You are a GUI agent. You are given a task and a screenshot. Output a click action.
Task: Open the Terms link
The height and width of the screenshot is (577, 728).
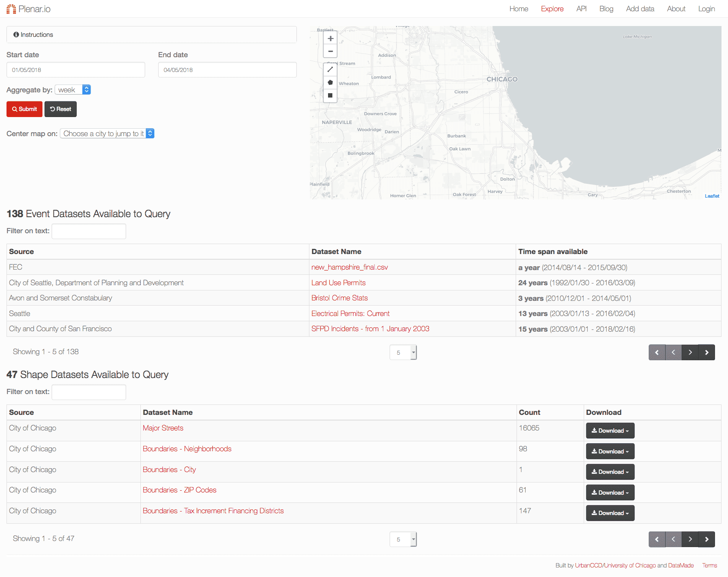[710, 566]
